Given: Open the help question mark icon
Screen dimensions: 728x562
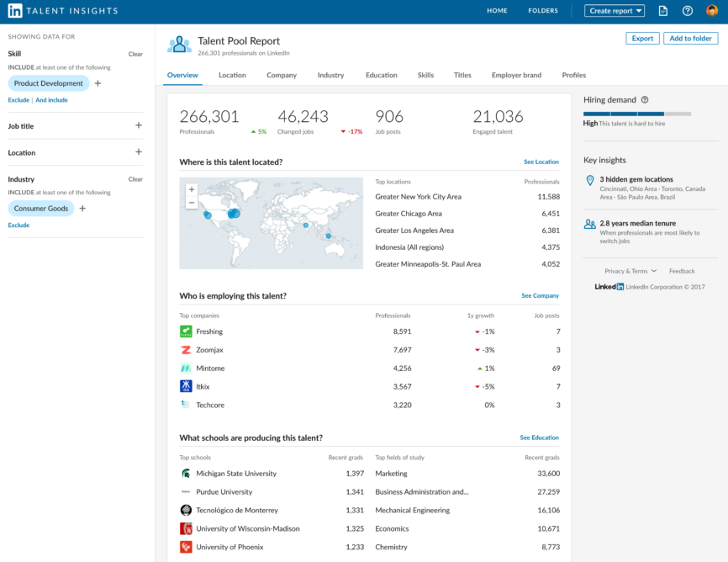Looking at the screenshot, I should point(688,11).
